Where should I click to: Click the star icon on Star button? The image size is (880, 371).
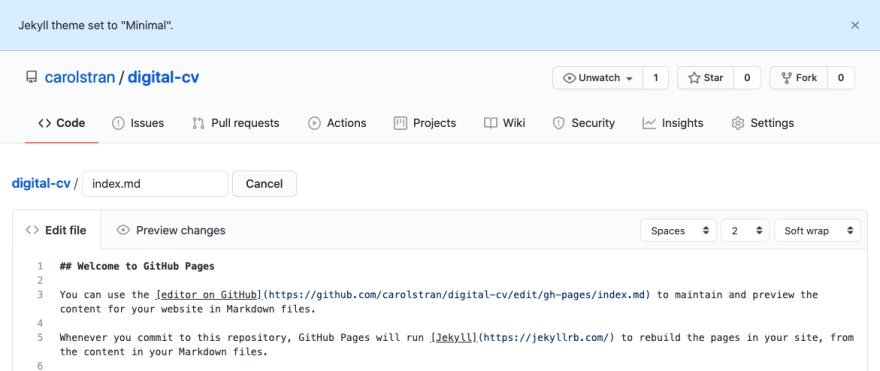(694, 78)
